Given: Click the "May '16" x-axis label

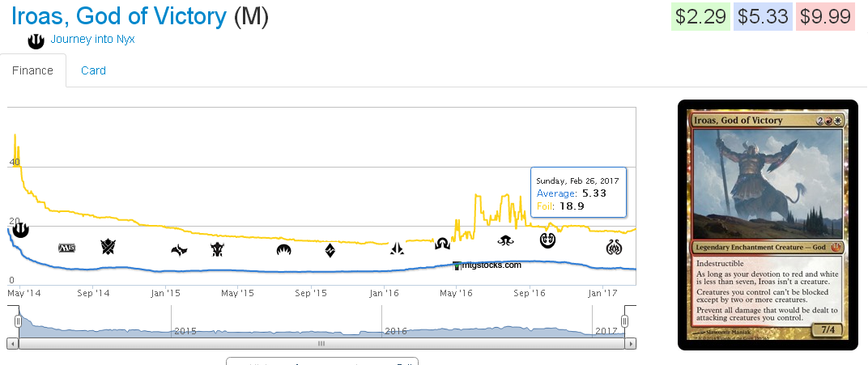Looking at the screenshot, I should point(456,292).
